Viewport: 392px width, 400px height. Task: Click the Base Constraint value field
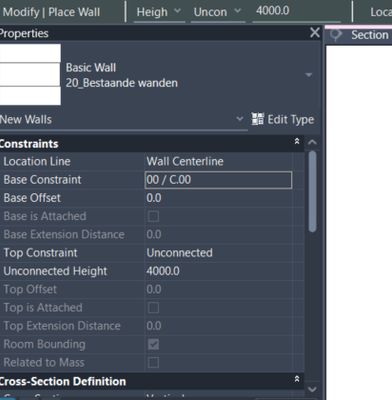(x=219, y=180)
